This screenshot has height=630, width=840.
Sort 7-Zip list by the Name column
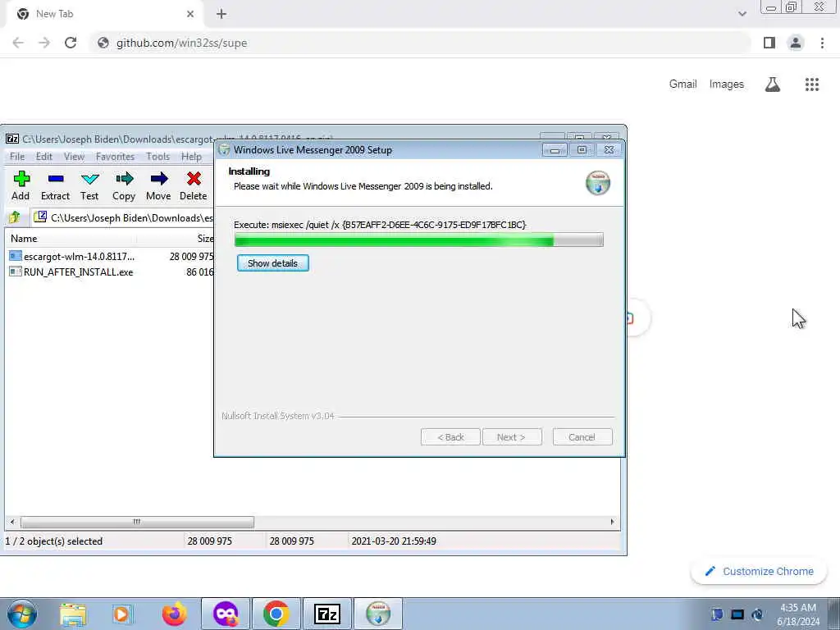tap(72, 239)
